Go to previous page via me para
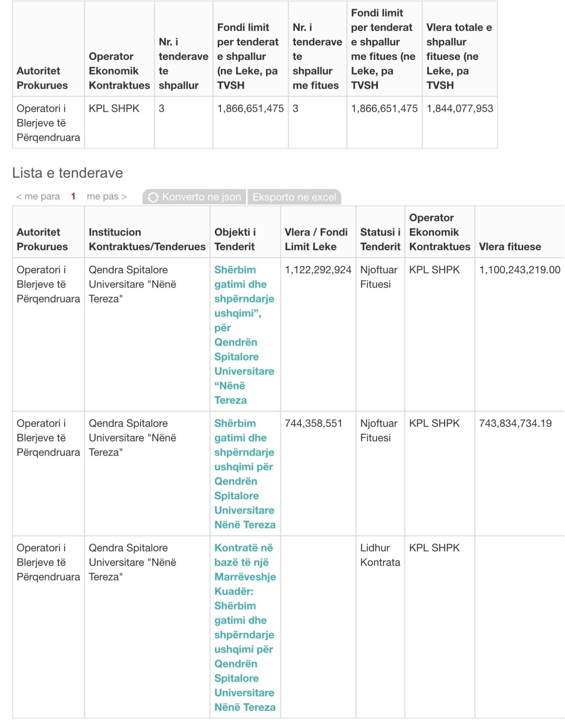The image size is (565, 728). tap(38, 197)
